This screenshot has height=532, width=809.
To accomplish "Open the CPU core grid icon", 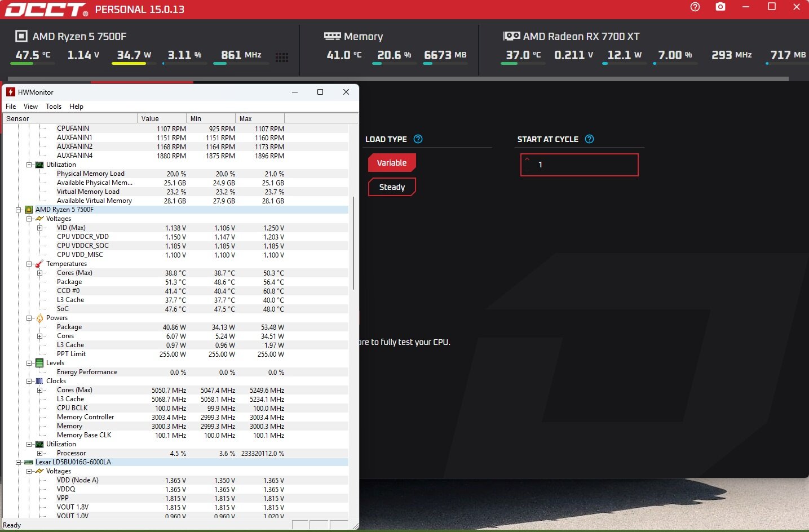I will click(x=282, y=57).
